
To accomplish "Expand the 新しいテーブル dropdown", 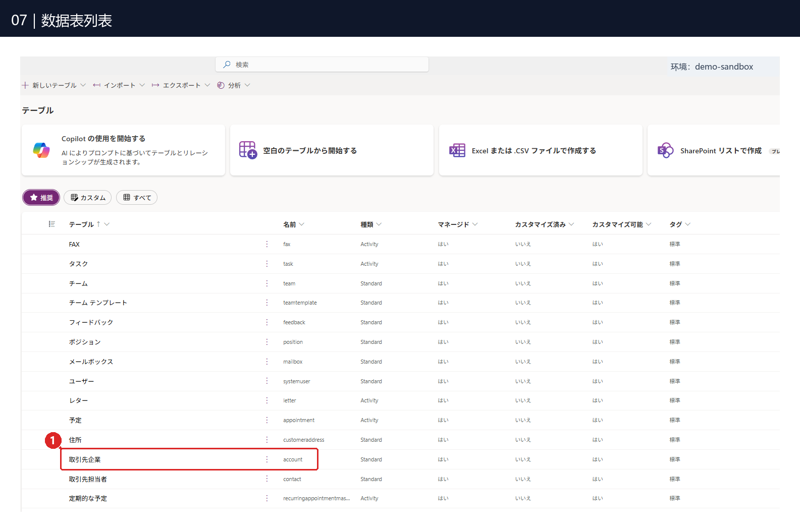I will point(83,85).
